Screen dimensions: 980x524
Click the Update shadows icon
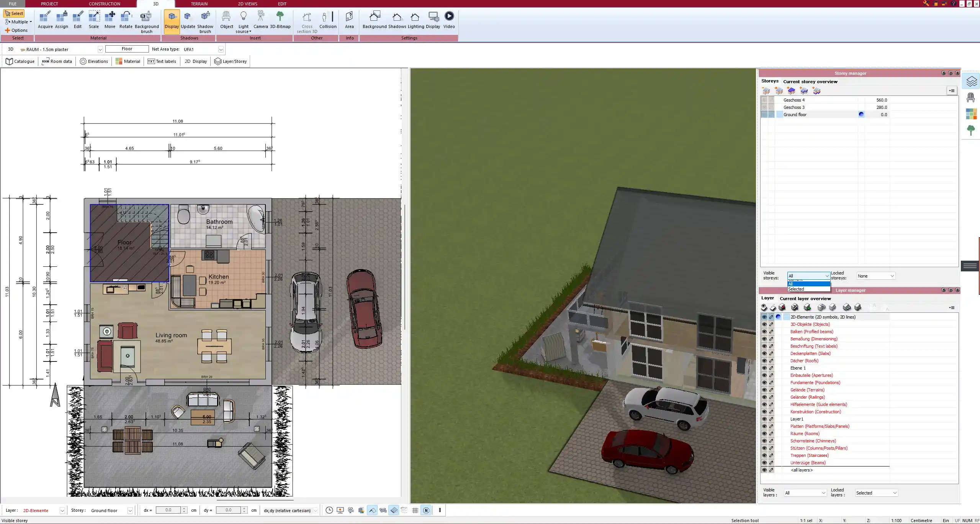188,20
